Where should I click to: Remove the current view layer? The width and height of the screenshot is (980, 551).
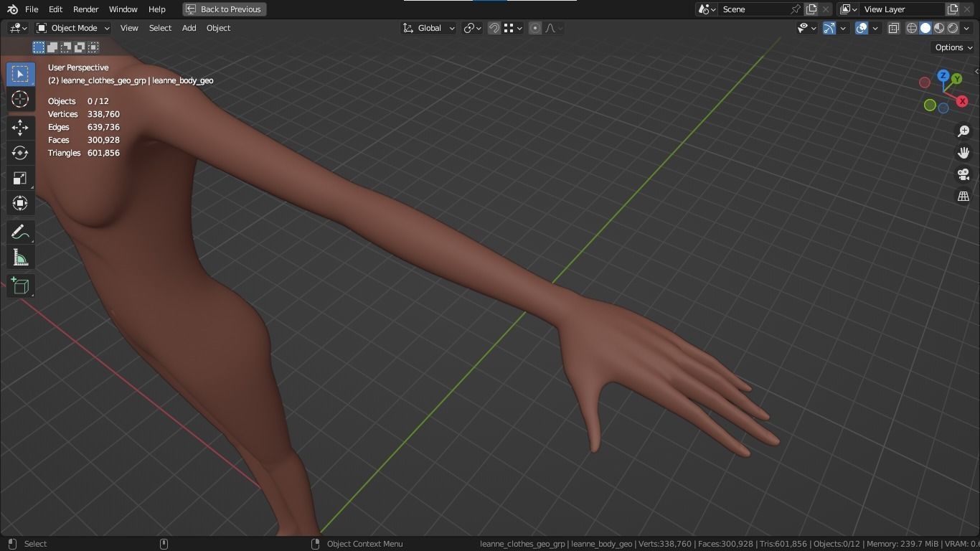coord(967,9)
